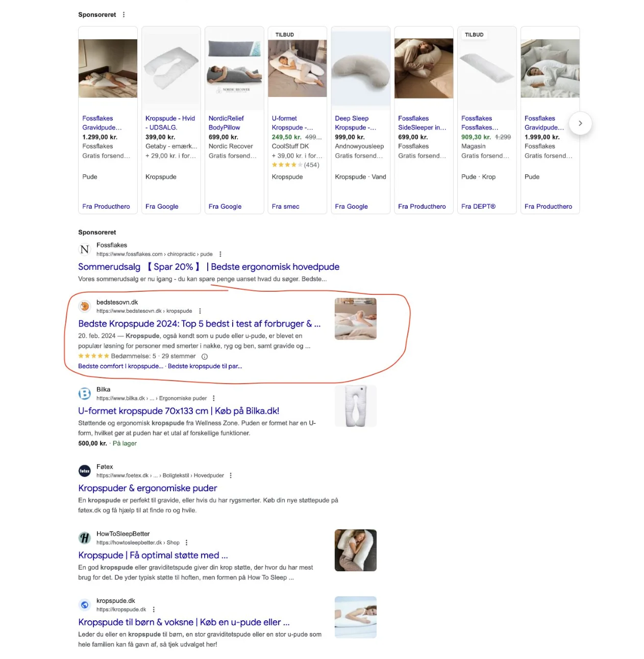Open the Bedste Kropspude 2024 result title
This screenshot has height=659, width=644.
click(x=200, y=324)
